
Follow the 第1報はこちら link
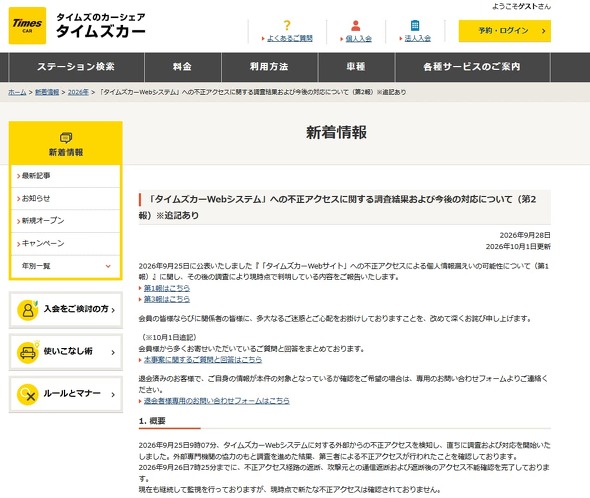167,288
